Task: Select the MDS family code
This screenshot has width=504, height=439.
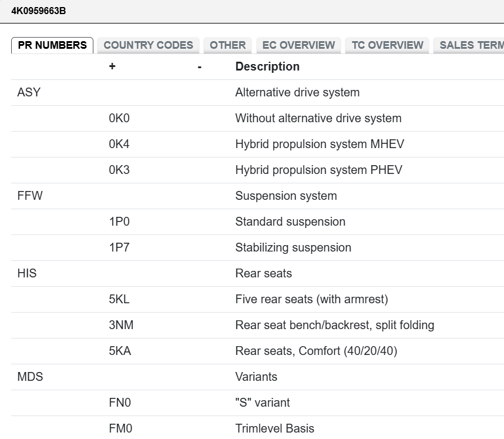Action: coord(30,377)
